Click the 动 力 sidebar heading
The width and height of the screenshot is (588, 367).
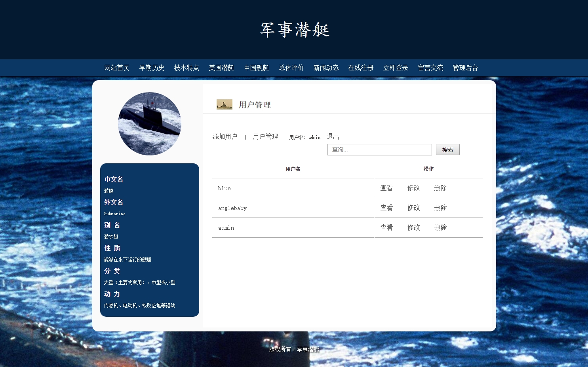coord(112,294)
